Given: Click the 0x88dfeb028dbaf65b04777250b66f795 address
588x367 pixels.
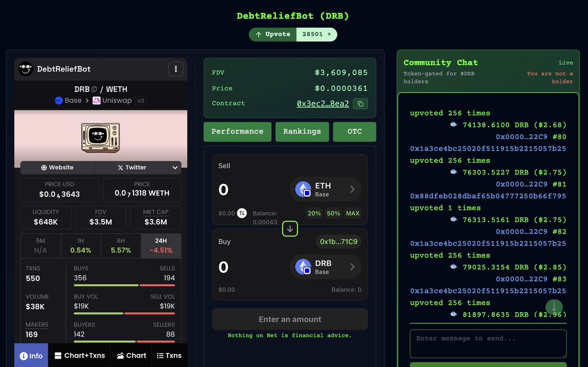Looking at the screenshot, I should (x=488, y=196).
